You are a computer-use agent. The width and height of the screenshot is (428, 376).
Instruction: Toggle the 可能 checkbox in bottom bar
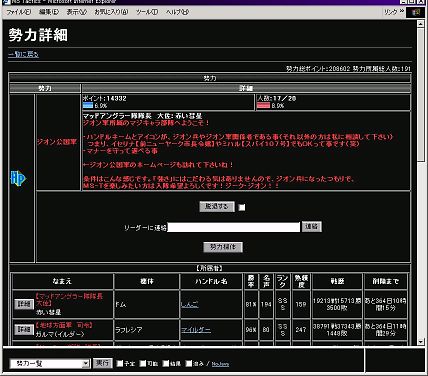[x=143, y=363]
